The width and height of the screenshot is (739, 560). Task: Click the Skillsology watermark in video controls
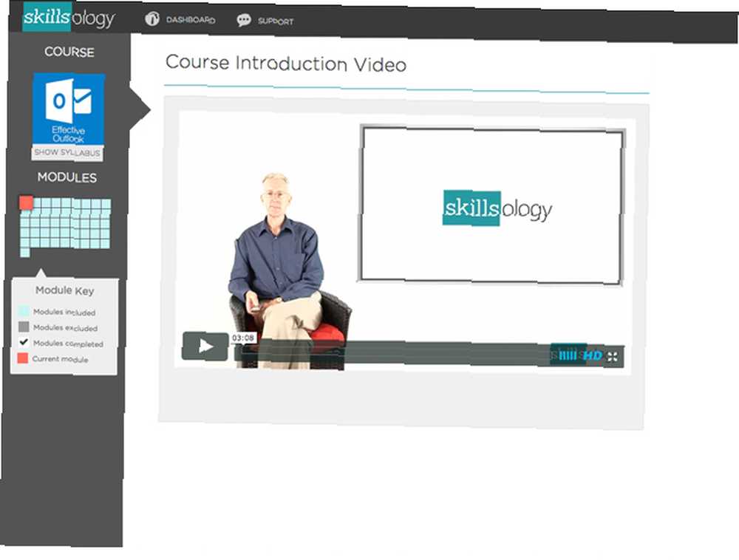pos(566,355)
